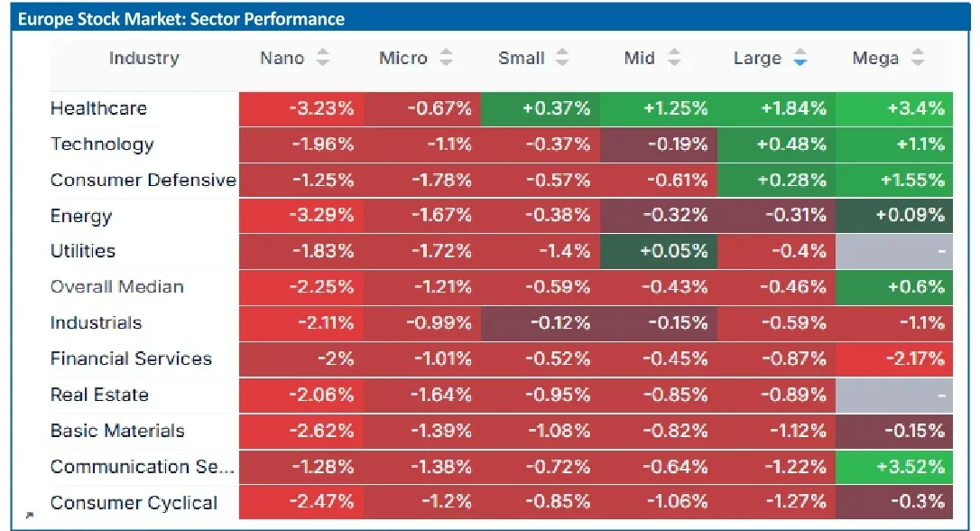Image resolution: width=980 pixels, height=531 pixels.
Task: Click the Mid column sort arrows
Action: click(x=673, y=58)
